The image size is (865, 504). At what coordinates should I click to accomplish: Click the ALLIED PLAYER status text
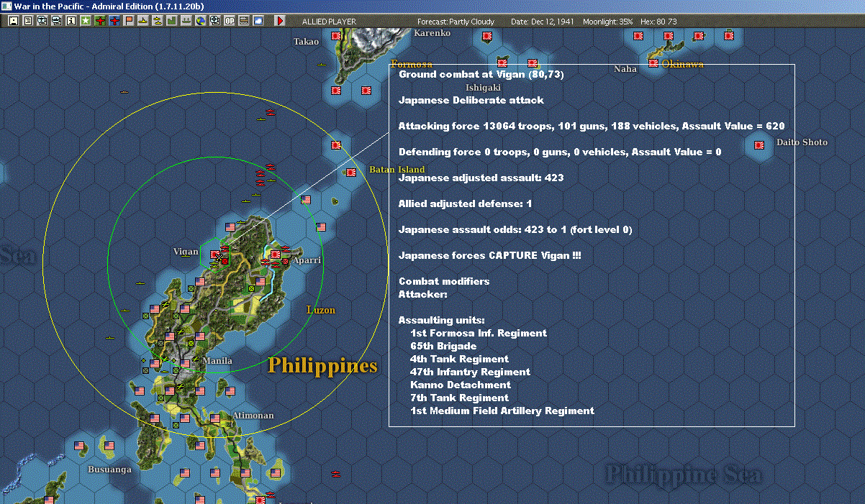click(329, 22)
